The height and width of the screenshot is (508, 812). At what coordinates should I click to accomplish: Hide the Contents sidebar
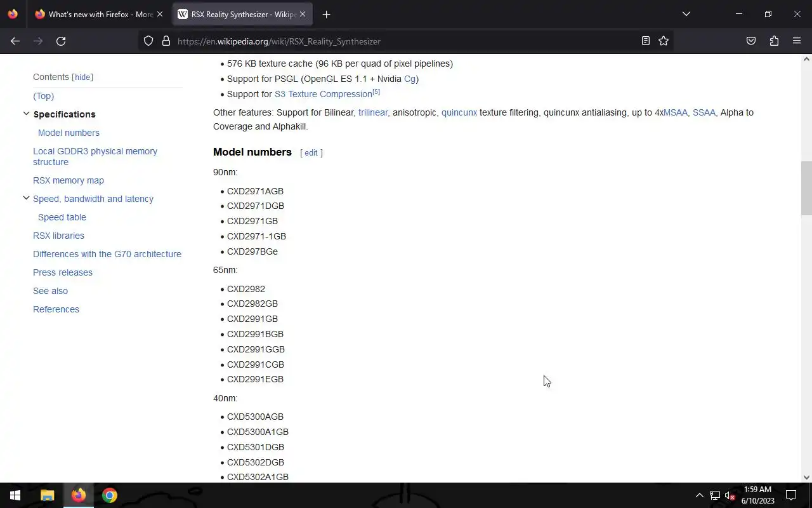coord(82,77)
